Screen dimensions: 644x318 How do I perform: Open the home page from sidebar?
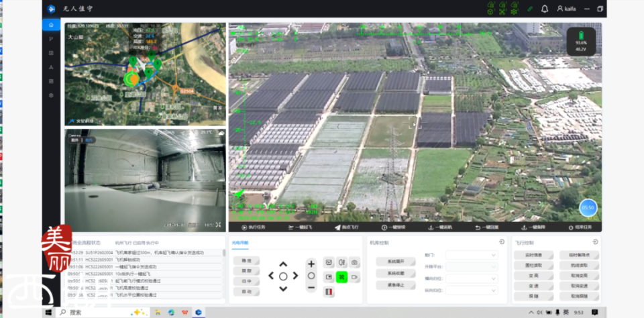pyautogui.click(x=51, y=25)
